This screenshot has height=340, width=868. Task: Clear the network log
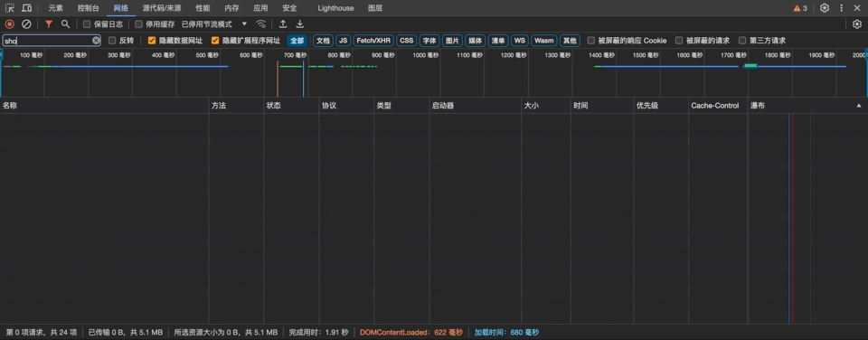[26, 24]
